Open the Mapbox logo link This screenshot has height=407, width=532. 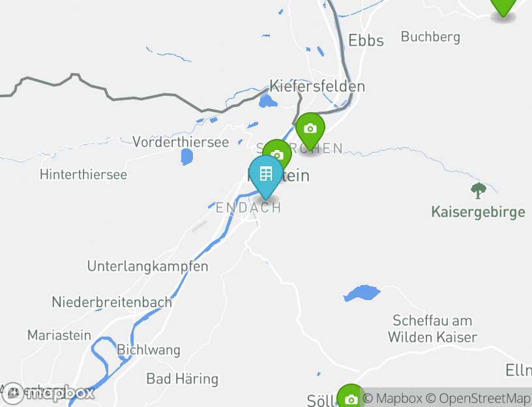[47, 393]
